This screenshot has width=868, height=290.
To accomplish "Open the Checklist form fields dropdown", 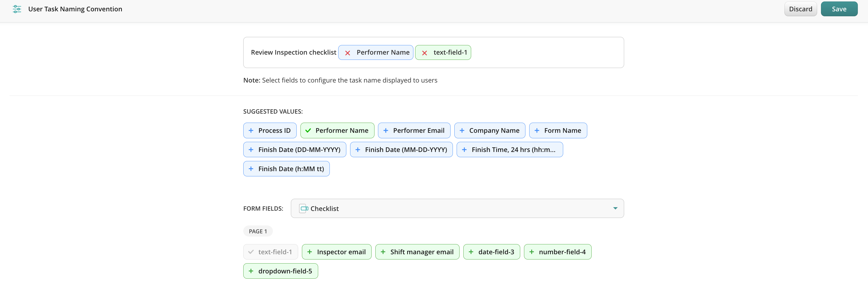I will coord(457,208).
